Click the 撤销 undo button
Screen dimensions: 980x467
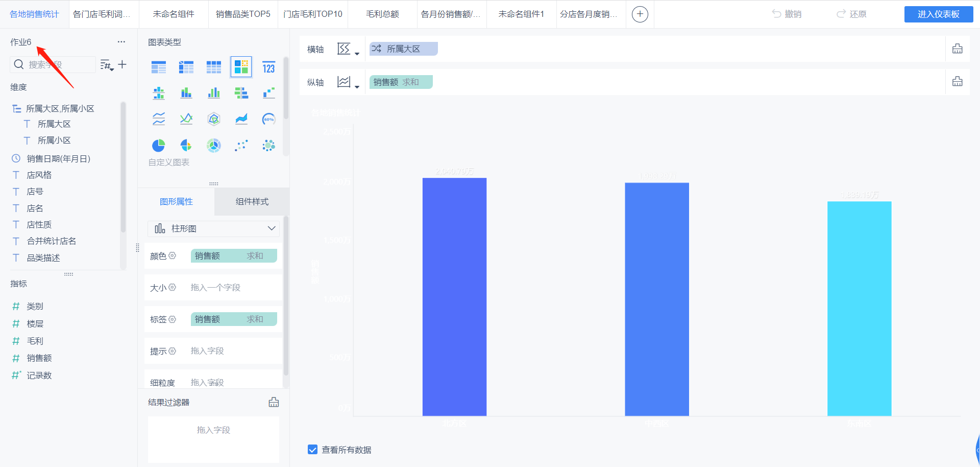pyautogui.click(x=787, y=14)
